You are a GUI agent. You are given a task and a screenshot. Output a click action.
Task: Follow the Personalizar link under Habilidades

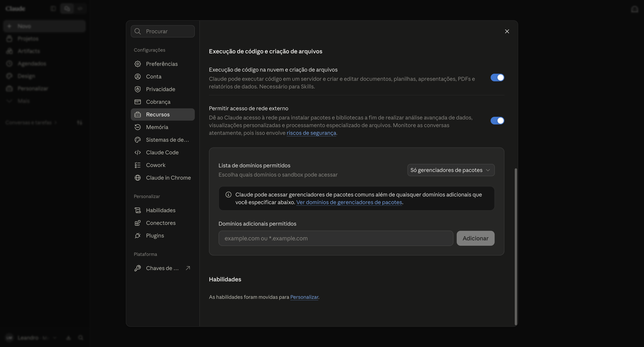[x=304, y=297]
